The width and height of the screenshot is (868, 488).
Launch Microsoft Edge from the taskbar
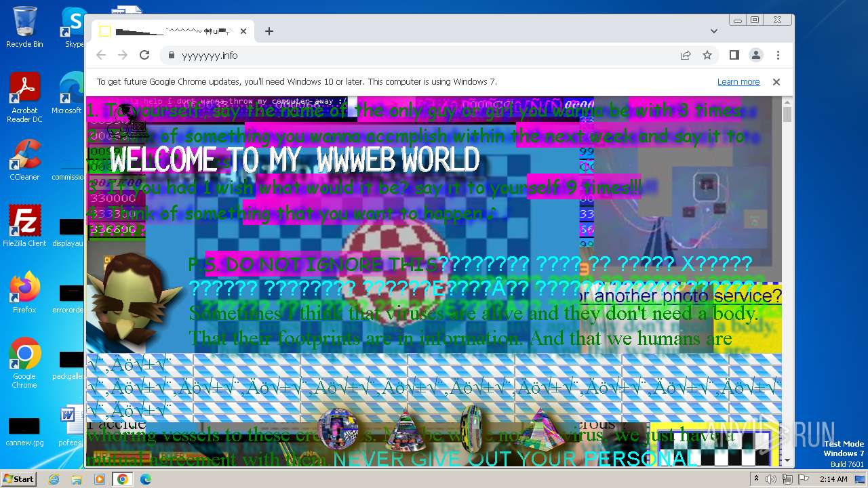[145, 479]
